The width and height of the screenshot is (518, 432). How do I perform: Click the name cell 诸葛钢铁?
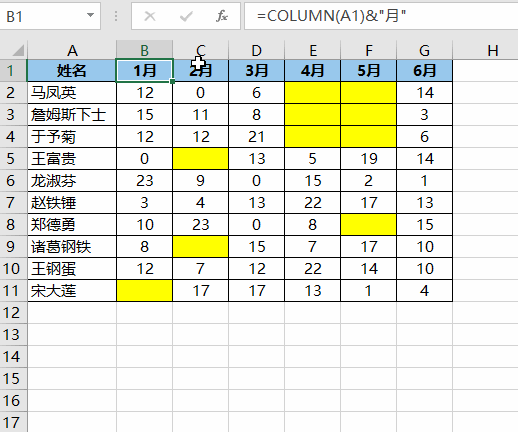72,247
